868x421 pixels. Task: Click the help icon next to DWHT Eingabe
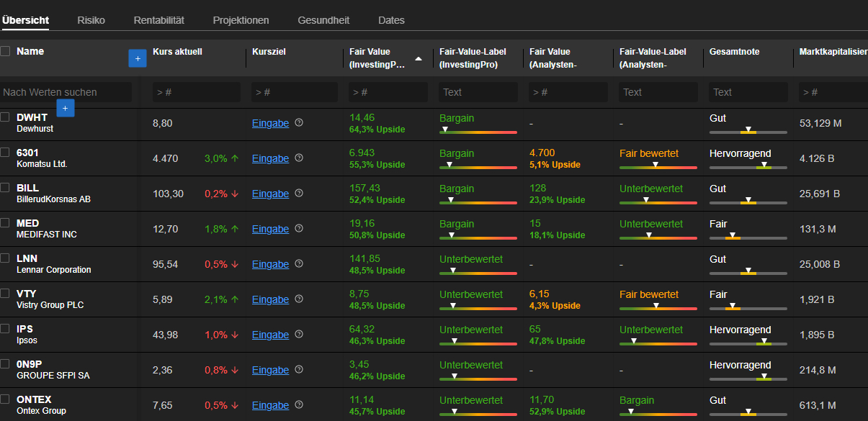[x=299, y=122]
